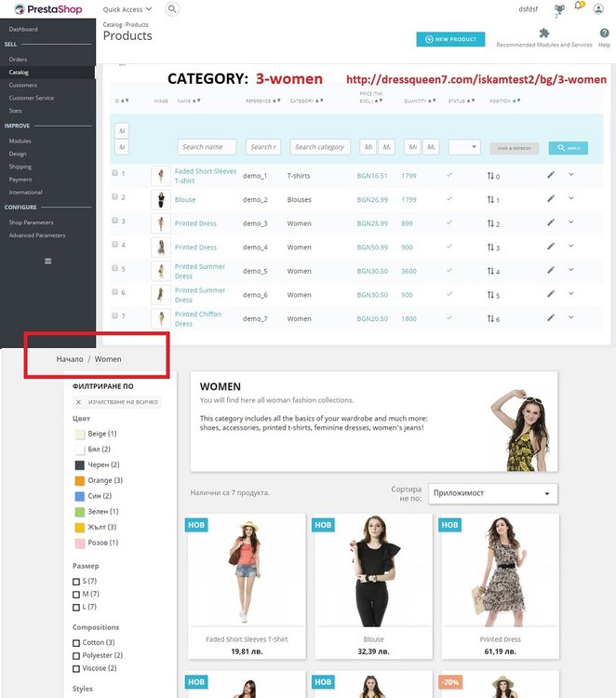This screenshot has height=698, width=616.
Task: Click the Apply filter button
Action: (x=568, y=148)
